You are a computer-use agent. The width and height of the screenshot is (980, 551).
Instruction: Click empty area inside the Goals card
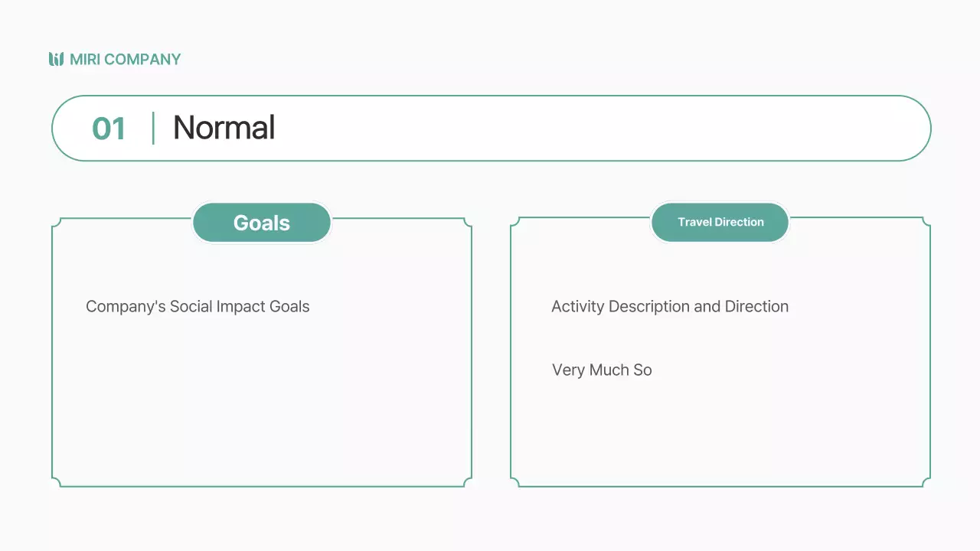click(x=260, y=406)
